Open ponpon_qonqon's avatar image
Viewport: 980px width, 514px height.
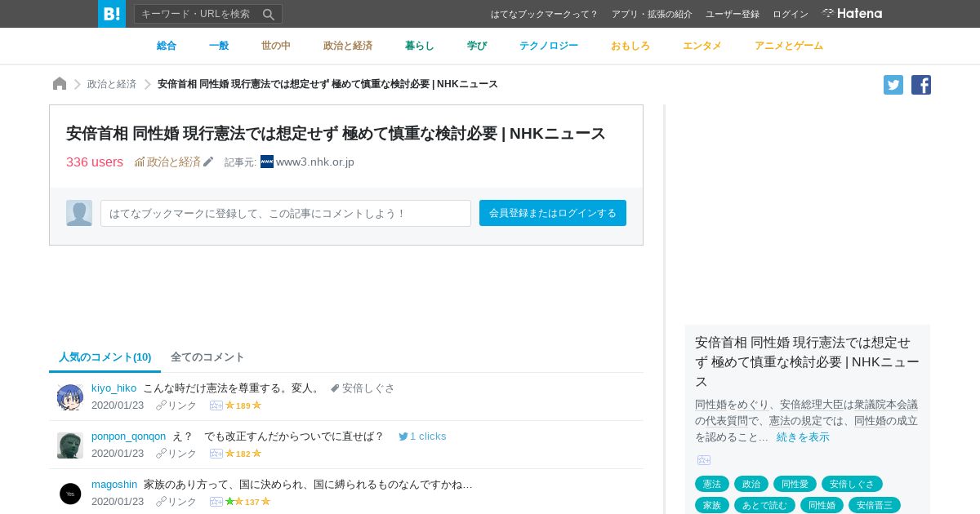point(70,445)
